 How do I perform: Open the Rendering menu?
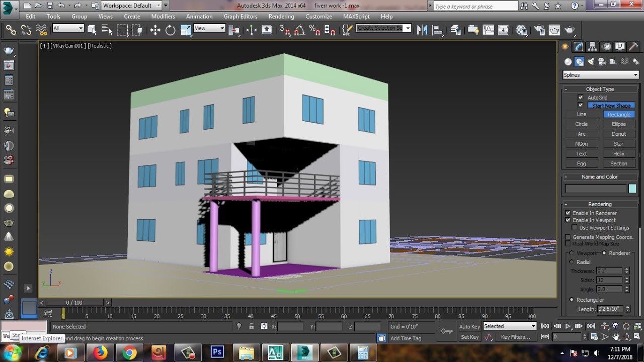coord(281,16)
